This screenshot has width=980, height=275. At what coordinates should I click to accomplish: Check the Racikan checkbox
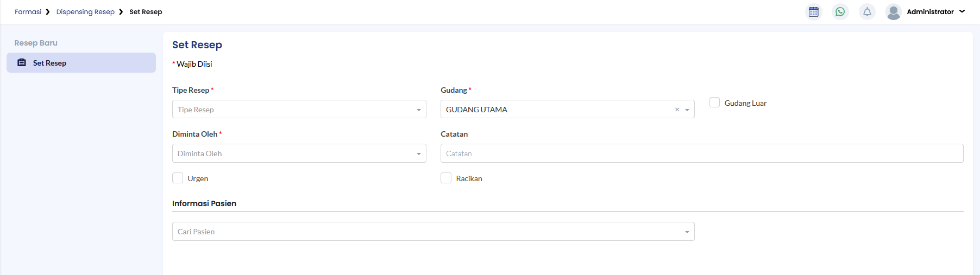(x=446, y=178)
